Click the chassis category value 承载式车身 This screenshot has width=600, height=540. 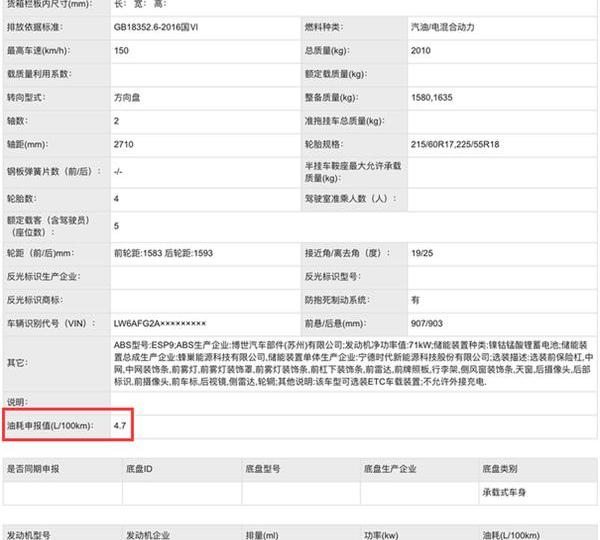point(504,492)
